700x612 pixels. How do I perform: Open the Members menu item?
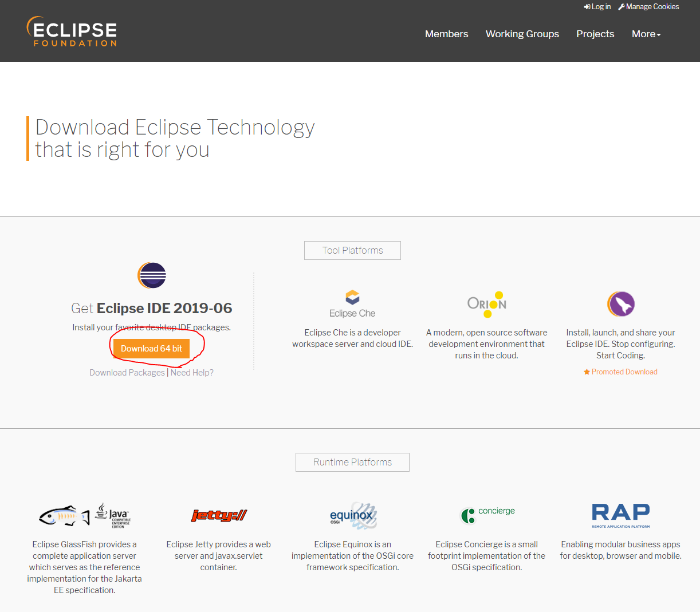point(447,34)
